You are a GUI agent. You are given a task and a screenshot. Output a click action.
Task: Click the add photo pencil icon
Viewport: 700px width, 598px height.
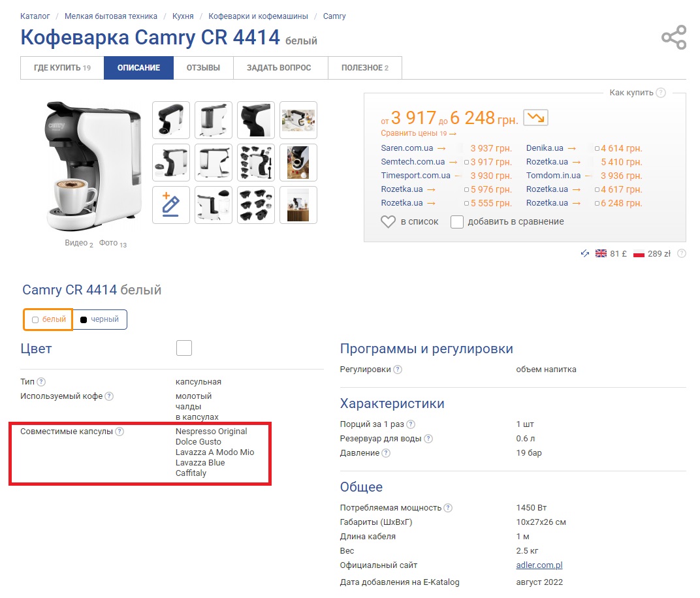[x=171, y=205]
